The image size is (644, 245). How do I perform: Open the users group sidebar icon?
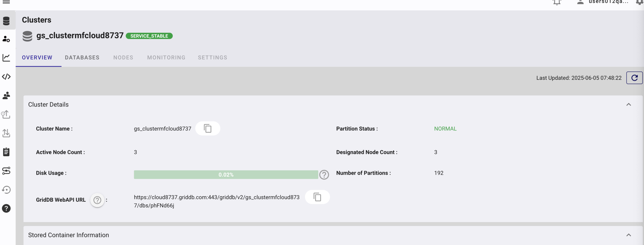point(6,95)
